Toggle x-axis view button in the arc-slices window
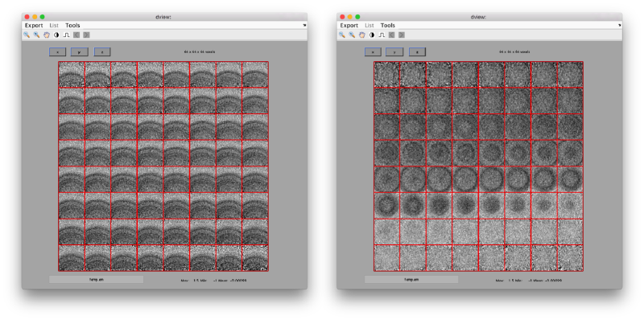644x320 pixels. click(57, 51)
